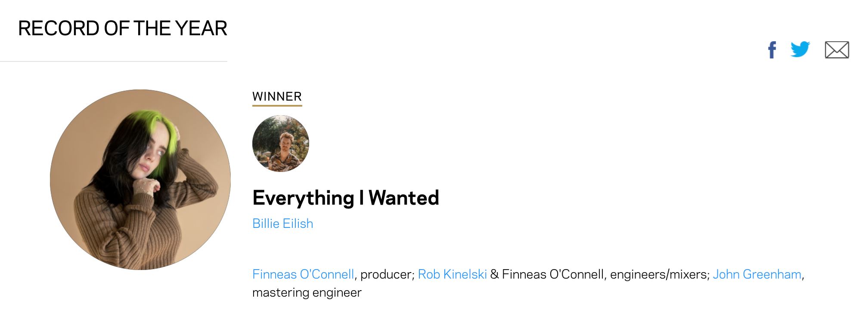The image size is (868, 319).
Task: Share this page on Facebook
Action: [772, 50]
